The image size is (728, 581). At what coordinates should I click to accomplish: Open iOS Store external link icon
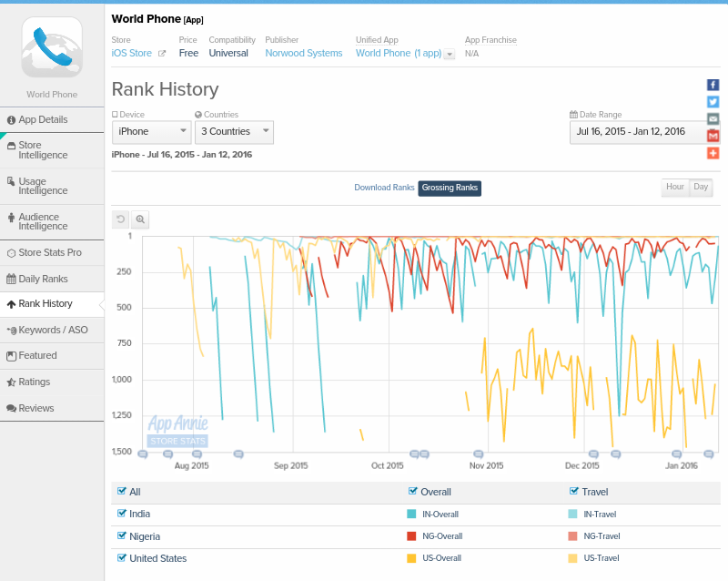[x=162, y=54]
